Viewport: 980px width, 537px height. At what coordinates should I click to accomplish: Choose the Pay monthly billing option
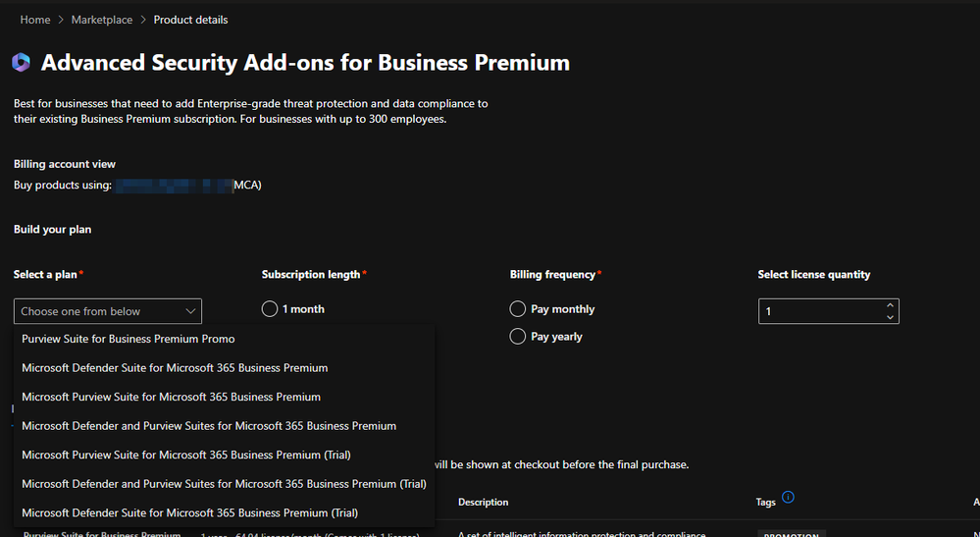(x=518, y=309)
